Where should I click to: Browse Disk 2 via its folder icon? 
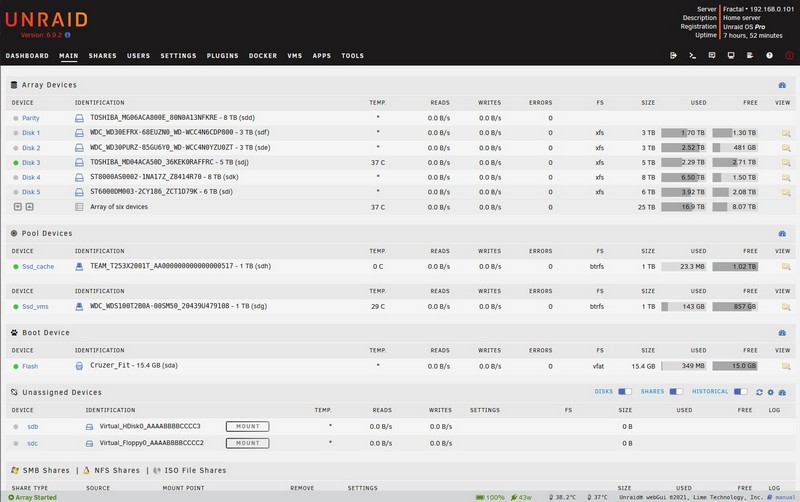point(786,148)
